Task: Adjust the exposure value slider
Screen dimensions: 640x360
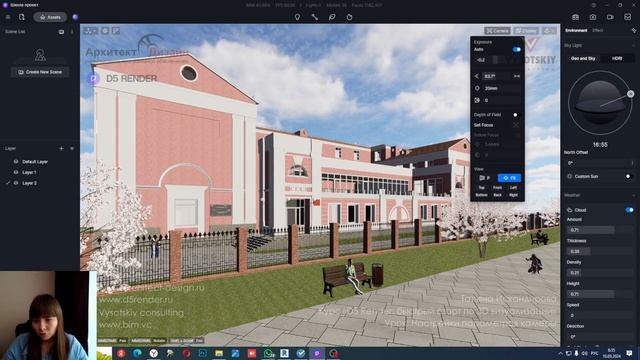Action: click(x=497, y=60)
